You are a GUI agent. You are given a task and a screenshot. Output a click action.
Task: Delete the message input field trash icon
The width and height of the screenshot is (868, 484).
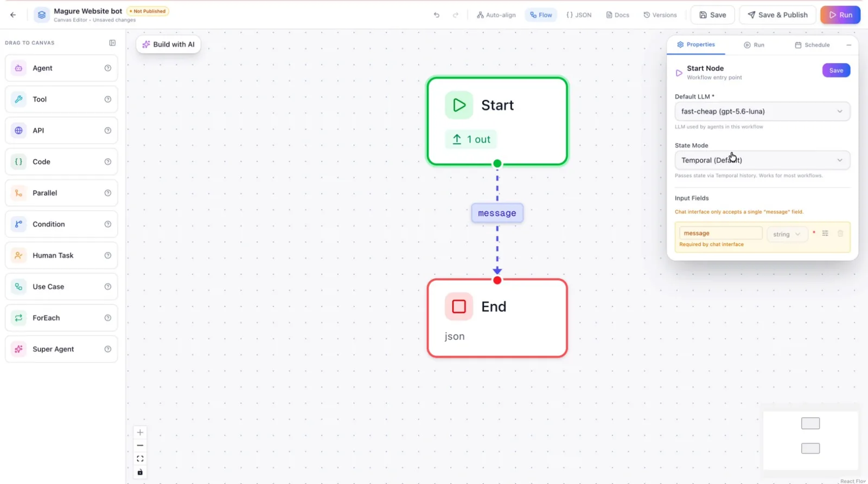840,234
